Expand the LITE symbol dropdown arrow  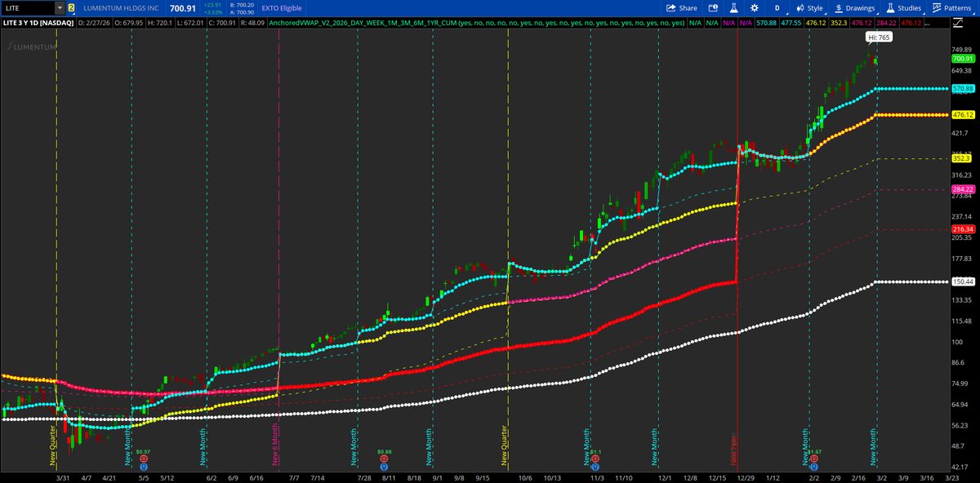[60, 7]
